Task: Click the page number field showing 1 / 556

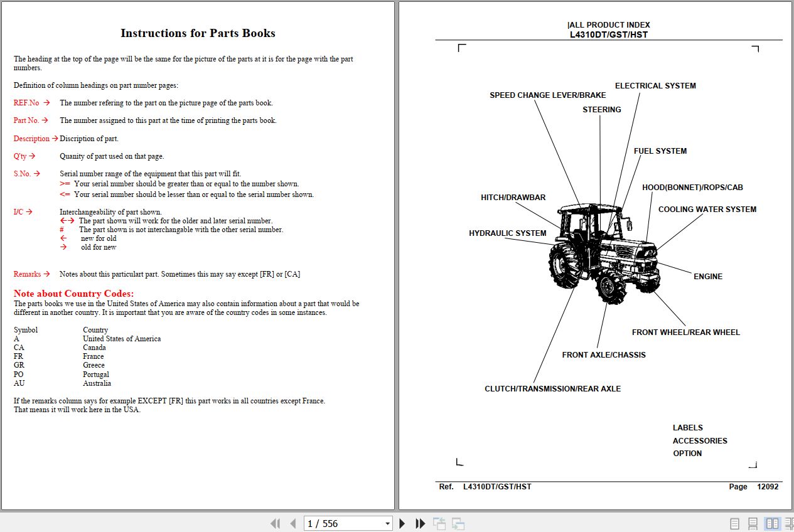Action: pyautogui.click(x=343, y=523)
